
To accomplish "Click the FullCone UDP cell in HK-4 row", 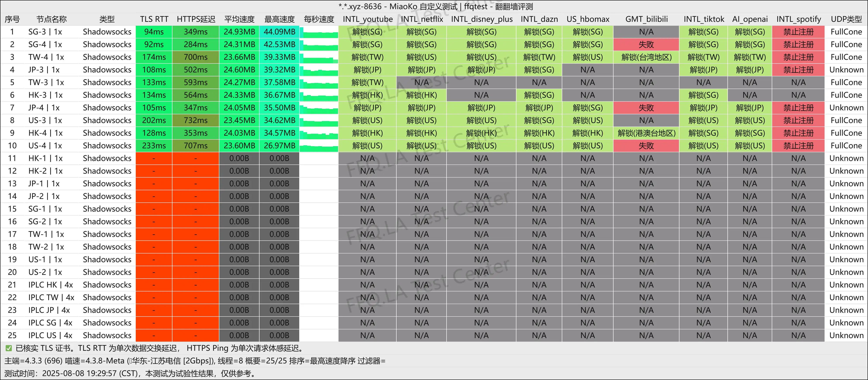I will click(x=846, y=133).
